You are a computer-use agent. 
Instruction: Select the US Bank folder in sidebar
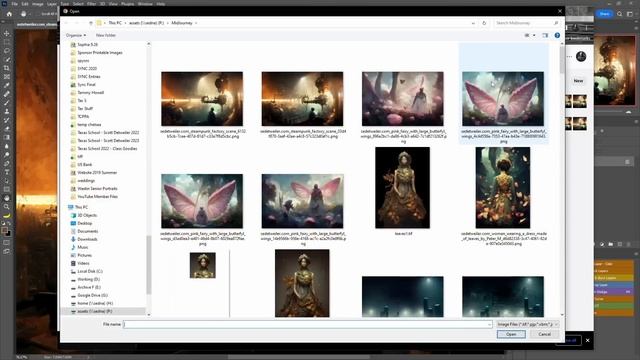coord(84,165)
